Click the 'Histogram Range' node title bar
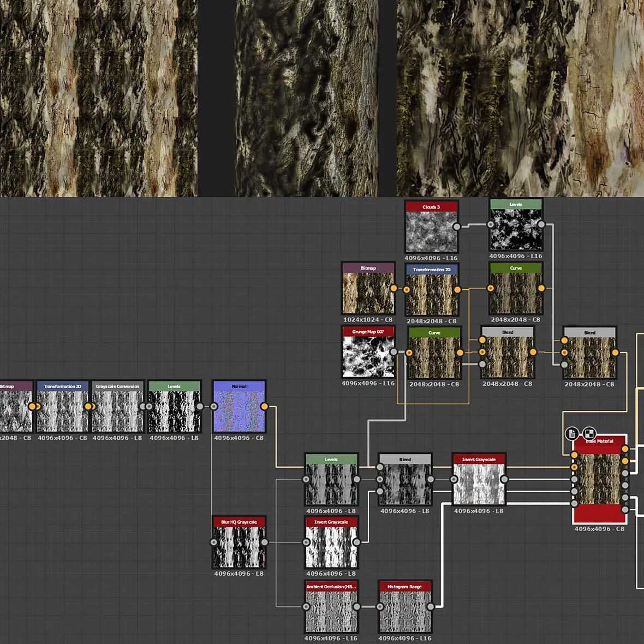Viewport: 644px width, 644px height. tap(404, 587)
